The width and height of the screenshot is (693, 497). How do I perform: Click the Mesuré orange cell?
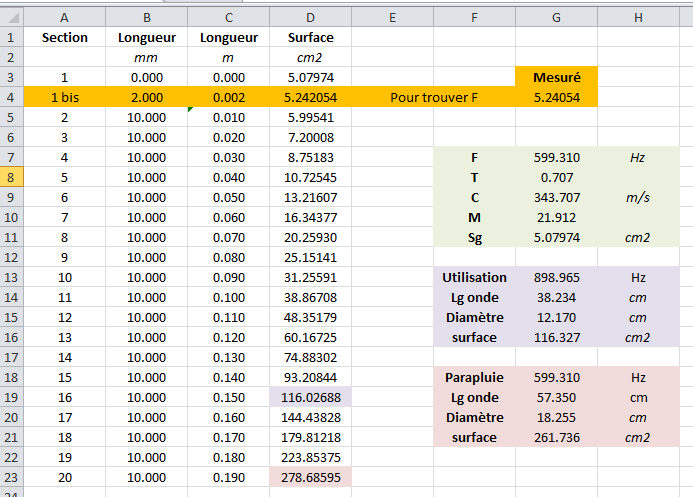[x=556, y=77]
